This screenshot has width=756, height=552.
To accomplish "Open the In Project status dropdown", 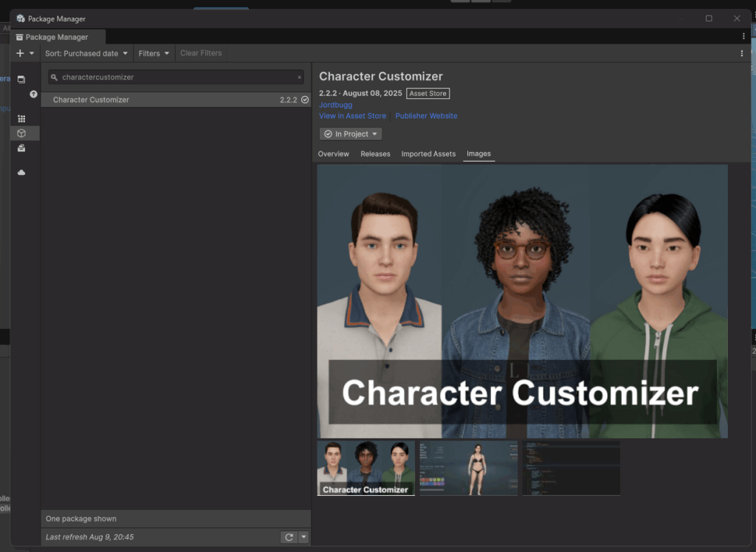I will point(351,134).
